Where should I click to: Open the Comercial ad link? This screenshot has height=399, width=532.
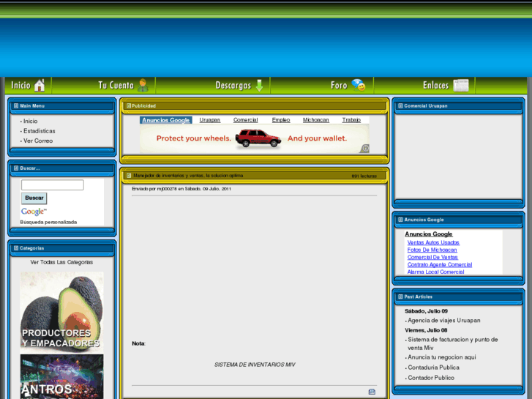coord(245,120)
